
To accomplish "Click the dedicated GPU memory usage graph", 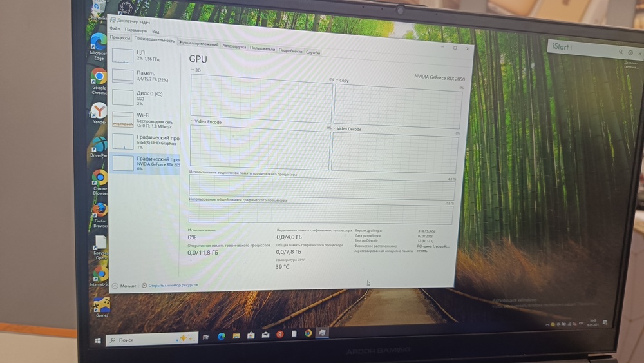I will click(322, 188).
